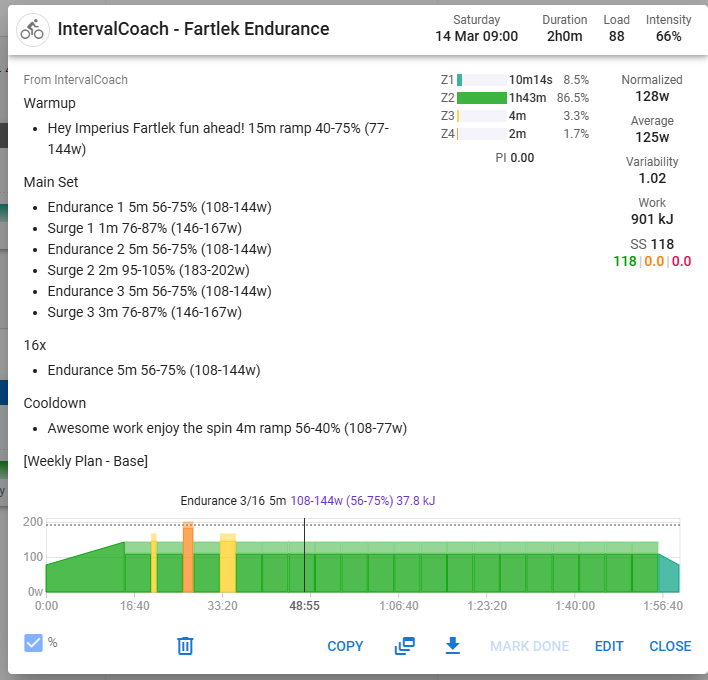Click the 48:55 timeline marker
This screenshot has width=708, height=680.
(x=304, y=606)
